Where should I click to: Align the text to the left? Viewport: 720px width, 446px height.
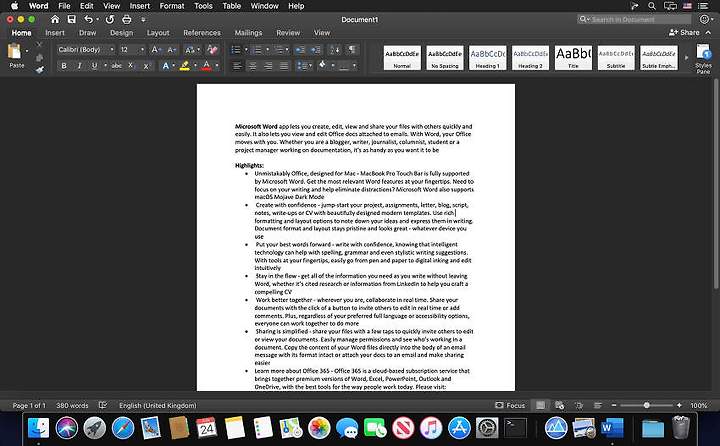click(237, 66)
